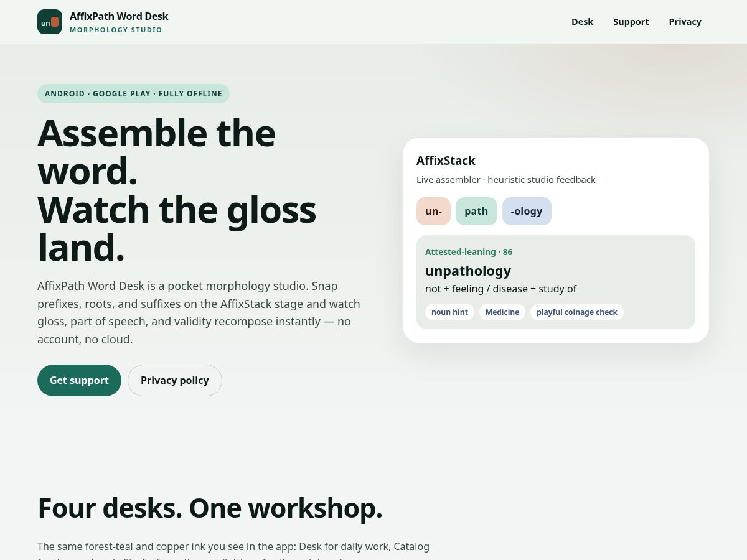
Task: Click the Live assembler heuristic studio feedback text
Action: pyautogui.click(x=506, y=179)
